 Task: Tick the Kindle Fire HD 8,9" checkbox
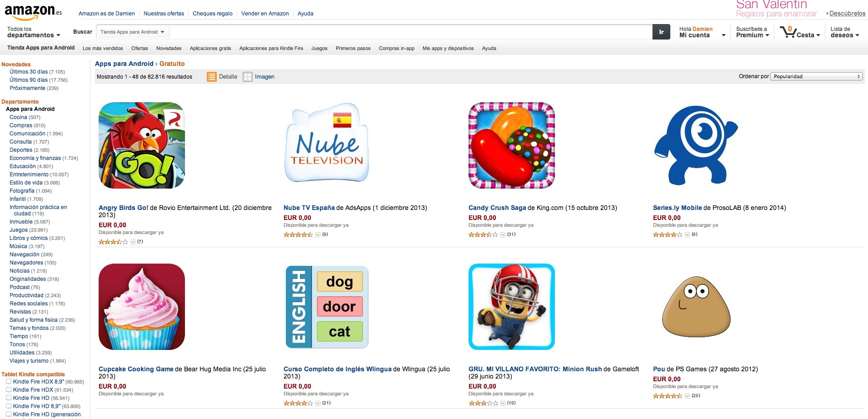pyautogui.click(x=9, y=406)
